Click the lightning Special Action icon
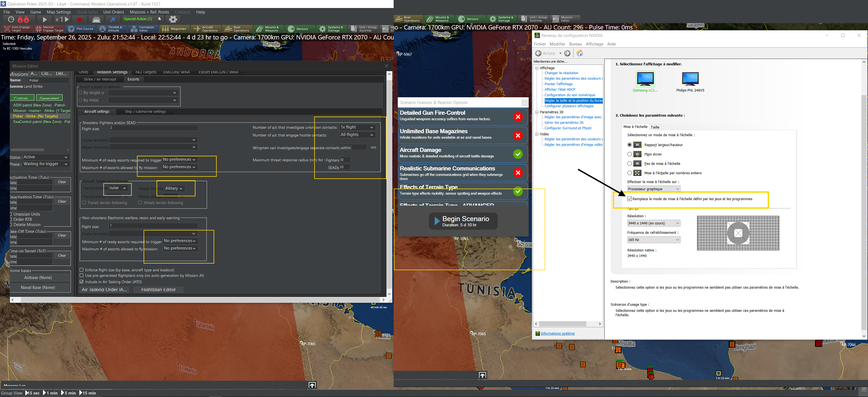 pos(160,19)
